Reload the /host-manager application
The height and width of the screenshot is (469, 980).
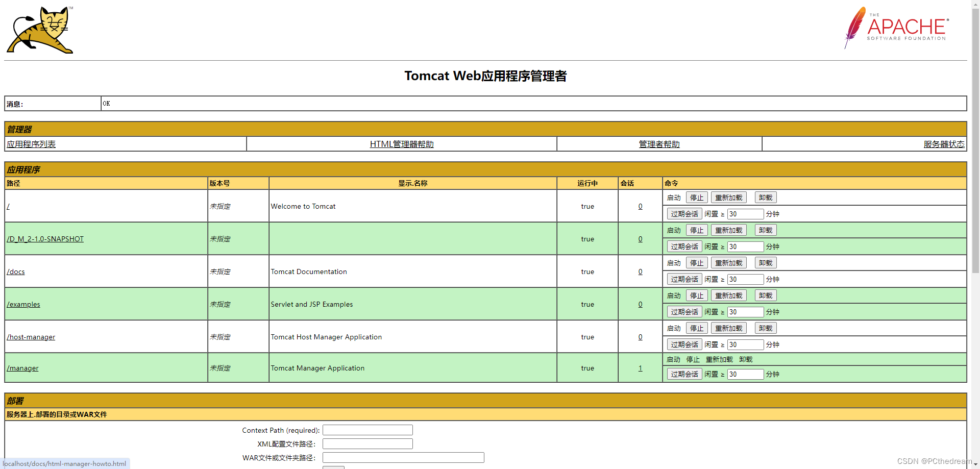pos(729,328)
